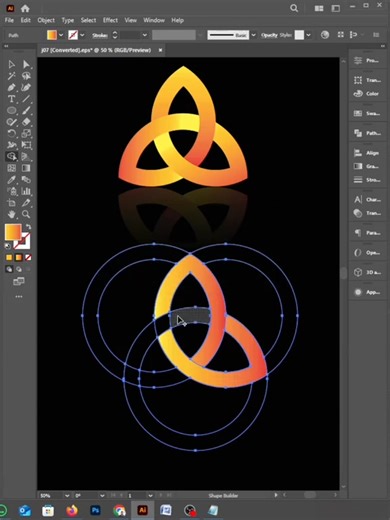Open the Object menu
The width and height of the screenshot is (390, 520).
[46, 20]
